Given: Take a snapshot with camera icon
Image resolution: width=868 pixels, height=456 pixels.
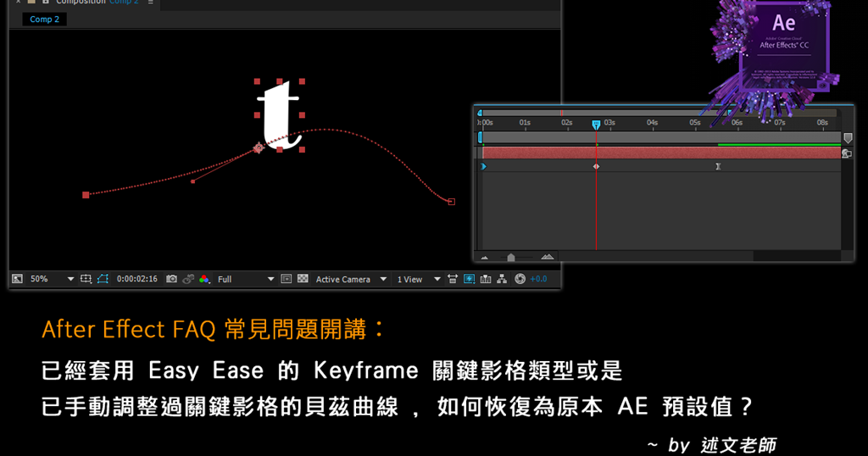Looking at the screenshot, I should coord(171,279).
